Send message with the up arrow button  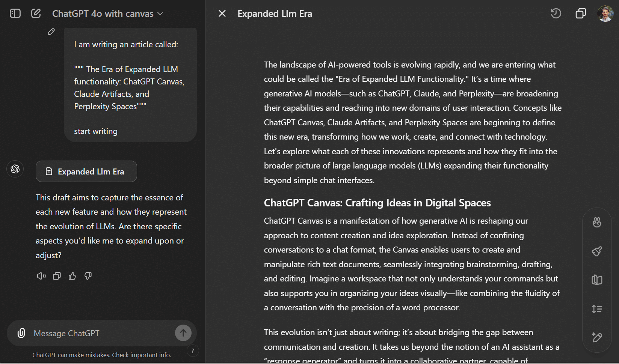[x=183, y=332]
